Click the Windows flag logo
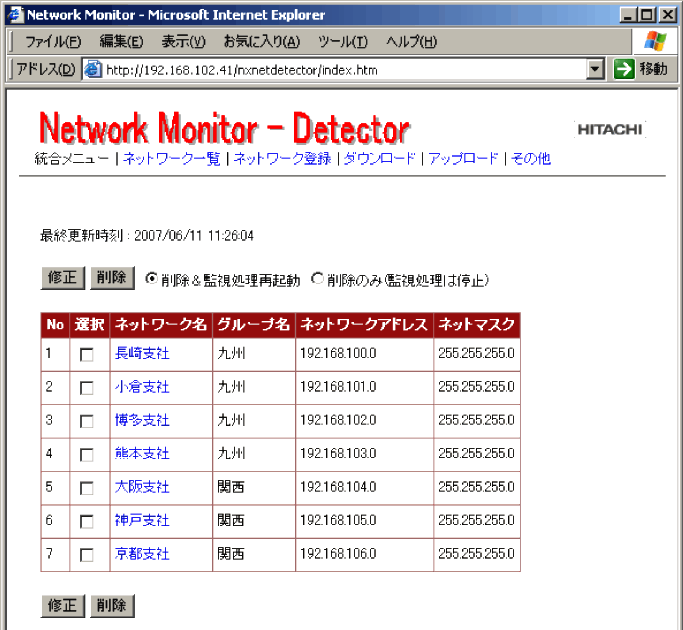 click(x=655, y=41)
